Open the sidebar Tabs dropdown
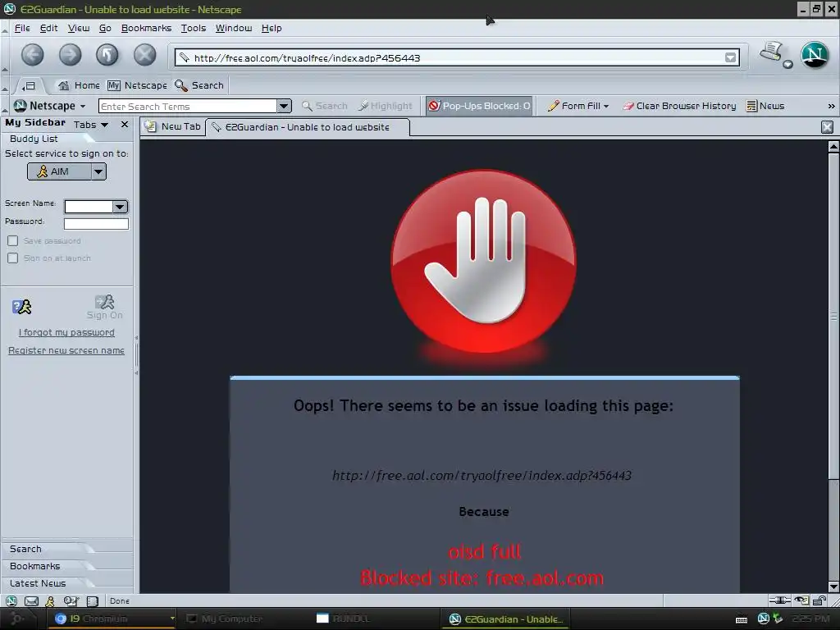This screenshot has width=840, height=630. [x=91, y=125]
